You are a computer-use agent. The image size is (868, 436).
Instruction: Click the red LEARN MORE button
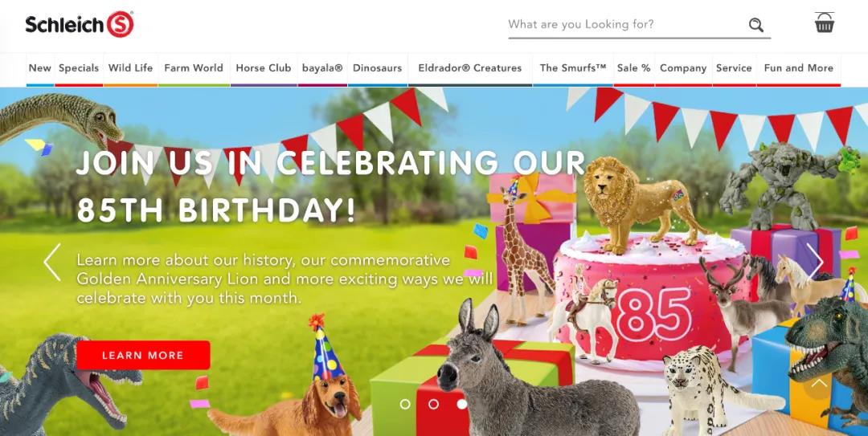tap(143, 355)
